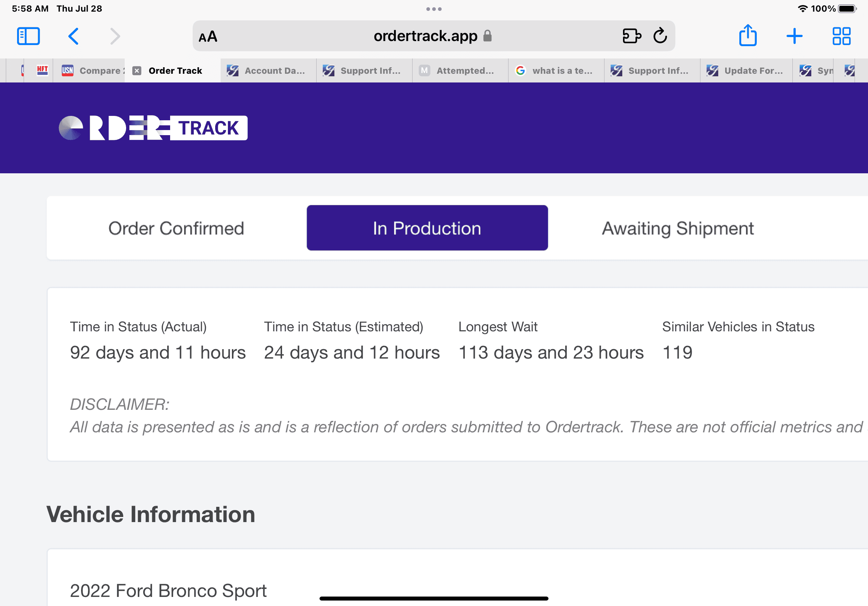Select the Order Confirmed status
The width and height of the screenshot is (868, 606).
(x=176, y=228)
